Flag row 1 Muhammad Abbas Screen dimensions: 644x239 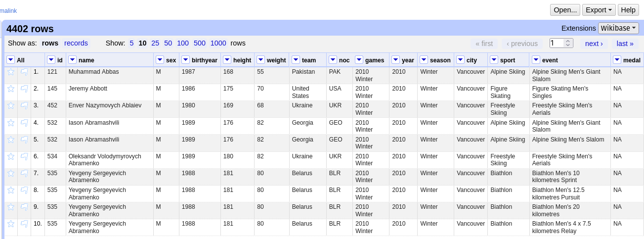(x=24, y=72)
